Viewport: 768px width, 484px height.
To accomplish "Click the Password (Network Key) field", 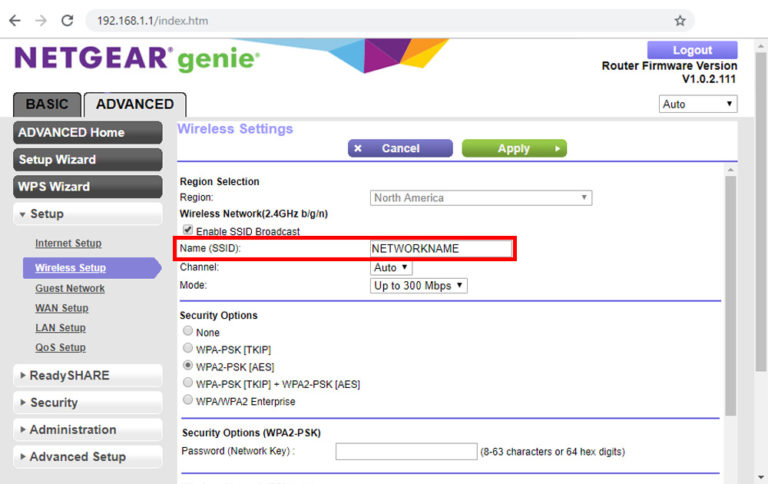I will tap(406, 452).
